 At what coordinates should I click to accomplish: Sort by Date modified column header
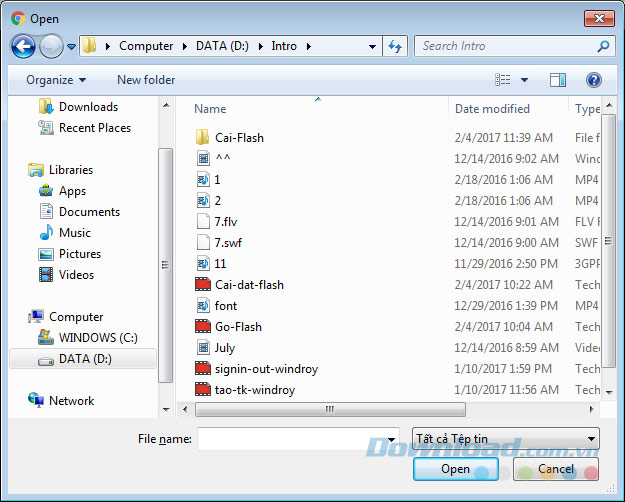pos(492,109)
